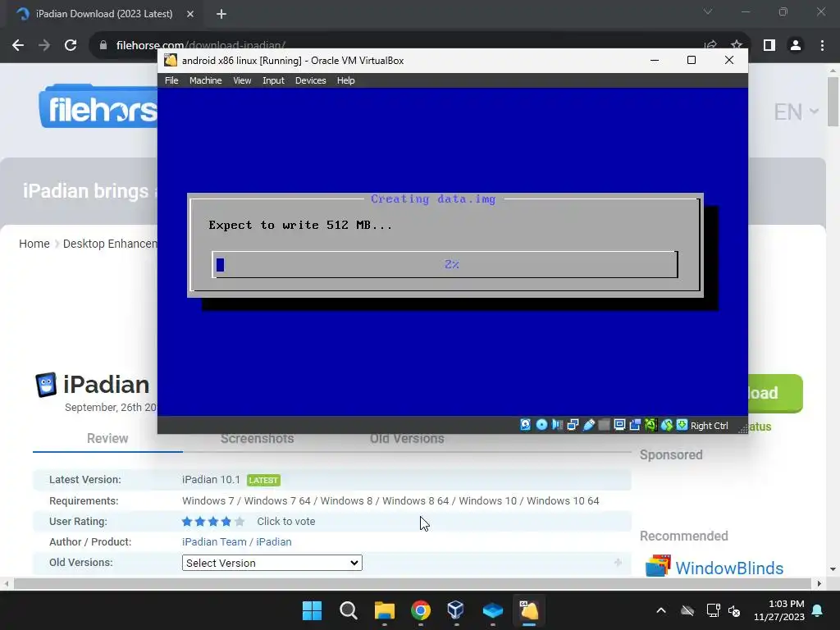Reload the filehorse page in Chrome
The width and height of the screenshot is (840, 630).
pos(71,46)
